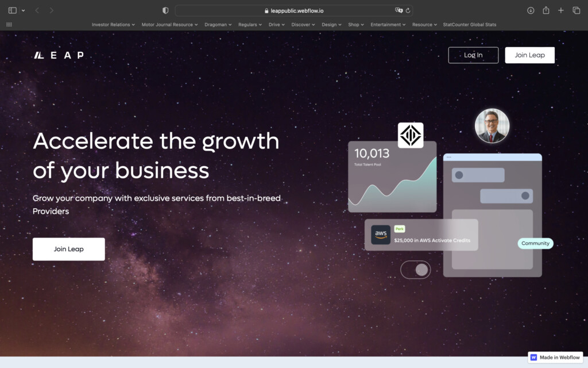The width and height of the screenshot is (588, 368).
Task: Open the Design bookmarks folder
Action: tap(331, 25)
